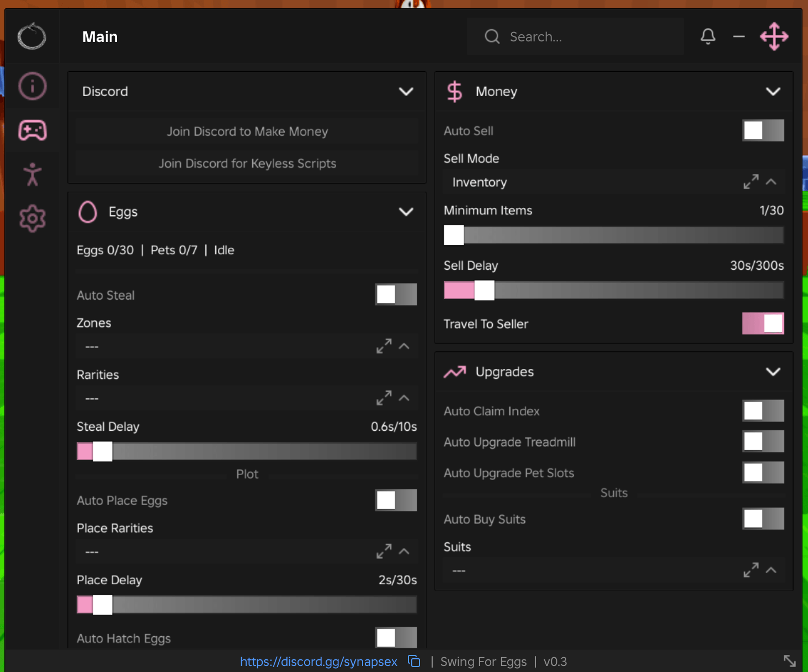Image resolution: width=808 pixels, height=672 pixels.
Task: Click the Upgrades trend arrow icon
Action: [455, 372]
